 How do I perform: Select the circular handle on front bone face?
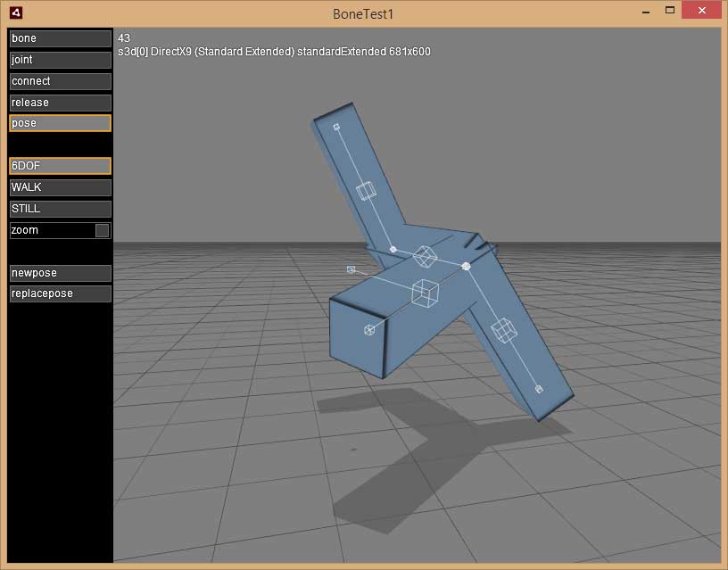click(x=369, y=330)
